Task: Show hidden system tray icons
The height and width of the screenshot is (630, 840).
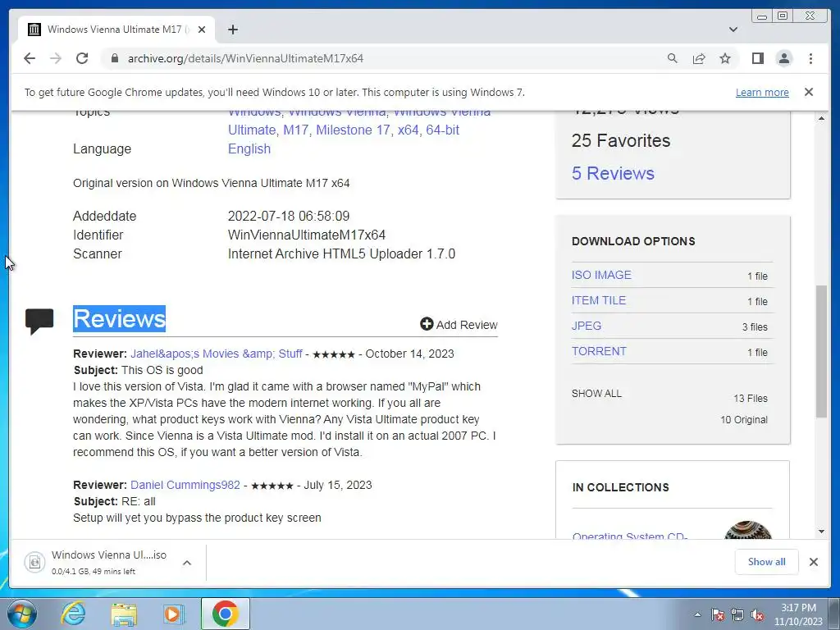Action: tap(697, 614)
